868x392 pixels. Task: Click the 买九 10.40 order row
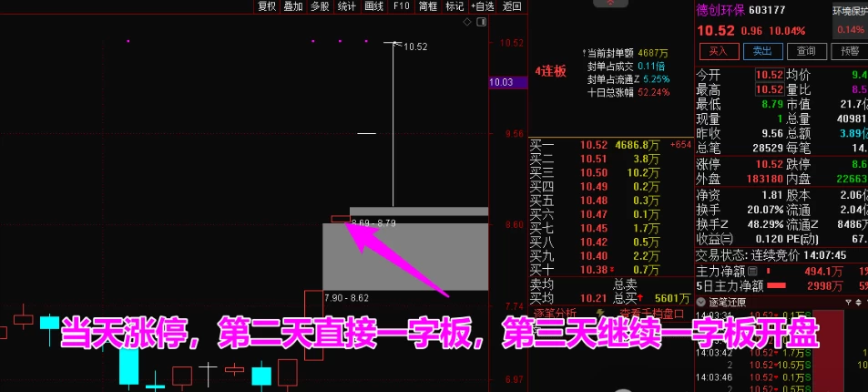click(x=611, y=256)
